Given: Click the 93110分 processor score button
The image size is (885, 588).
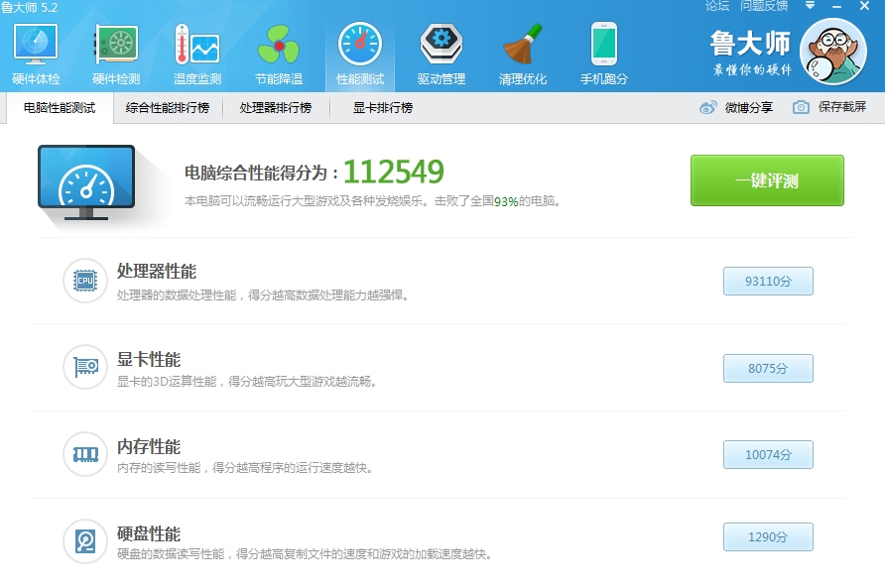Looking at the screenshot, I should click(x=768, y=281).
